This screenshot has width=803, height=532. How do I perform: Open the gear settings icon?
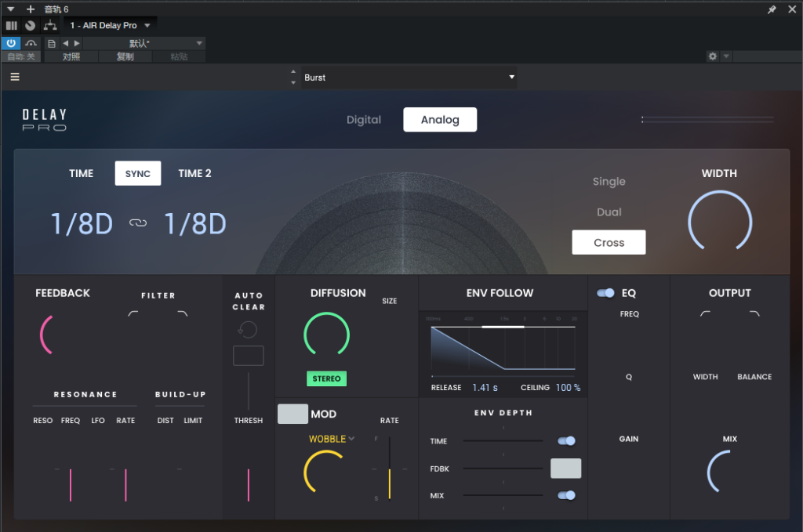click(712, 56)
